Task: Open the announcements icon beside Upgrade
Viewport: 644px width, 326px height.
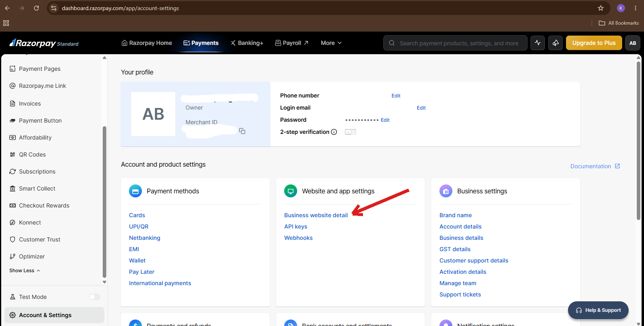Action: [556, 43]
